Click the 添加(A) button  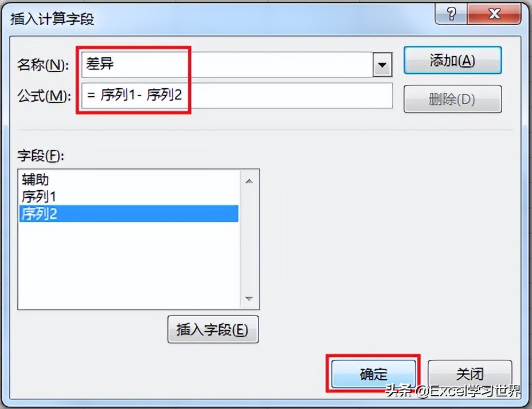[453, 60]
